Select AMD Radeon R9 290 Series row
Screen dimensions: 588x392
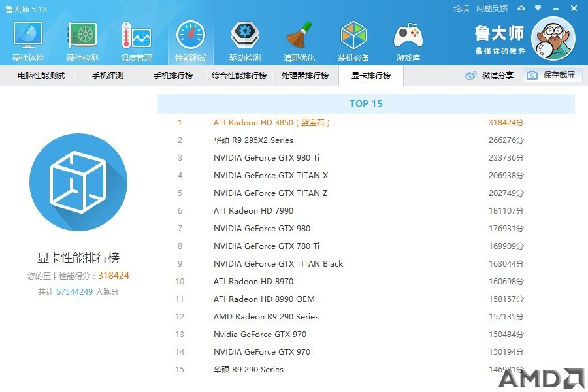(366, 317)
